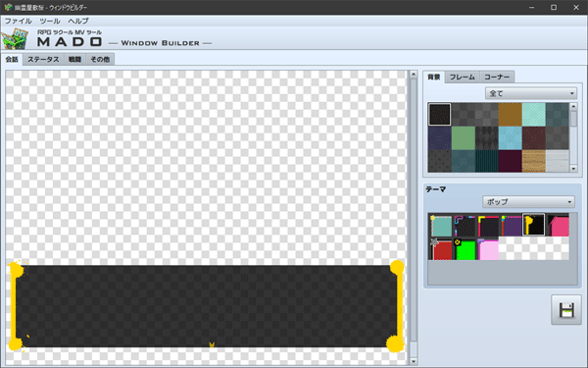Viewport: 588px width, 368px height.
Task: Open the ファイル menu
Action: coord(18,21)
